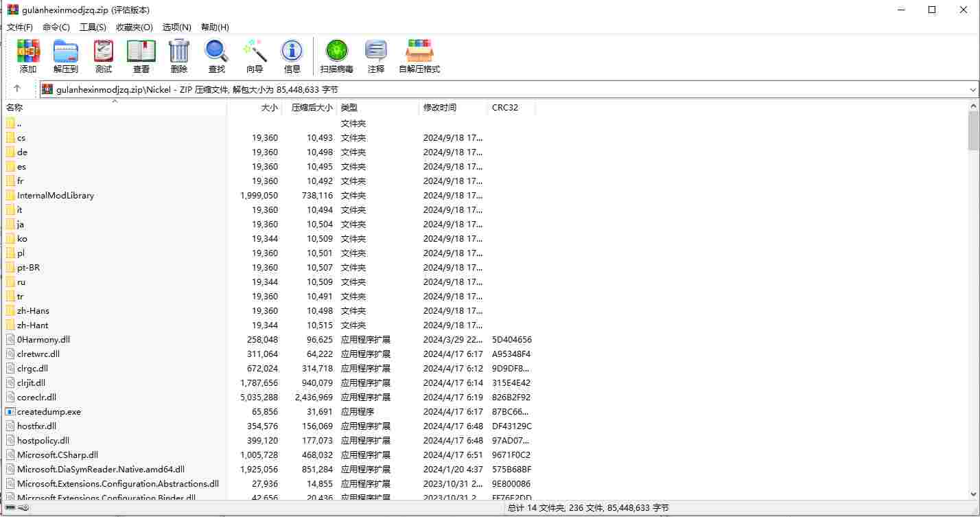
Task: Sort by Modified (修改时间) column header
Action: 453,107
